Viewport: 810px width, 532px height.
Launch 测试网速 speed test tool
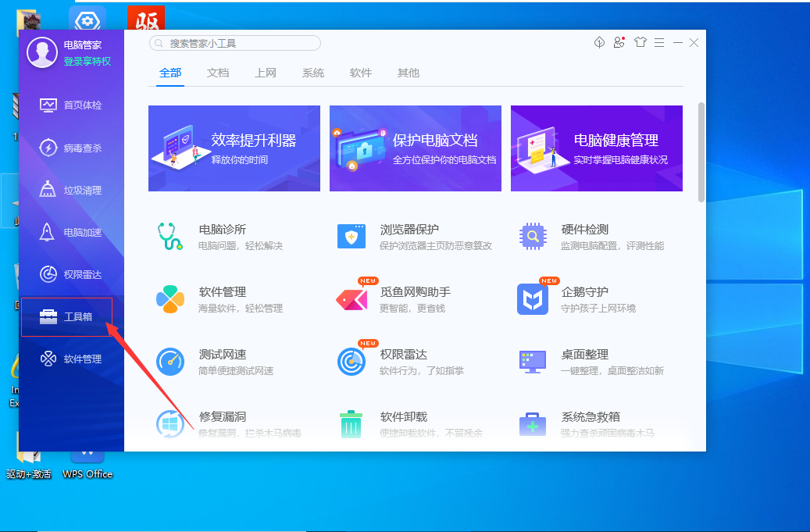point(215,362)
